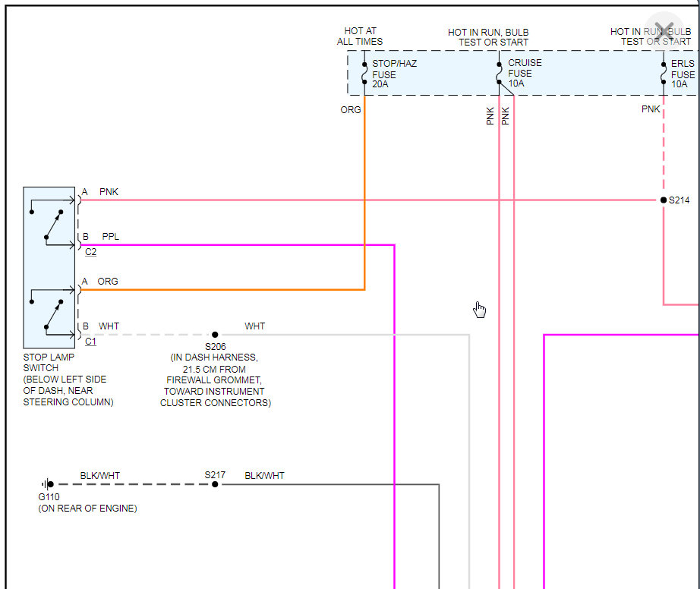Click the lower switch contact symbol in stop lamp switch
Screen dimensions: 700x589
coord(52,313)
